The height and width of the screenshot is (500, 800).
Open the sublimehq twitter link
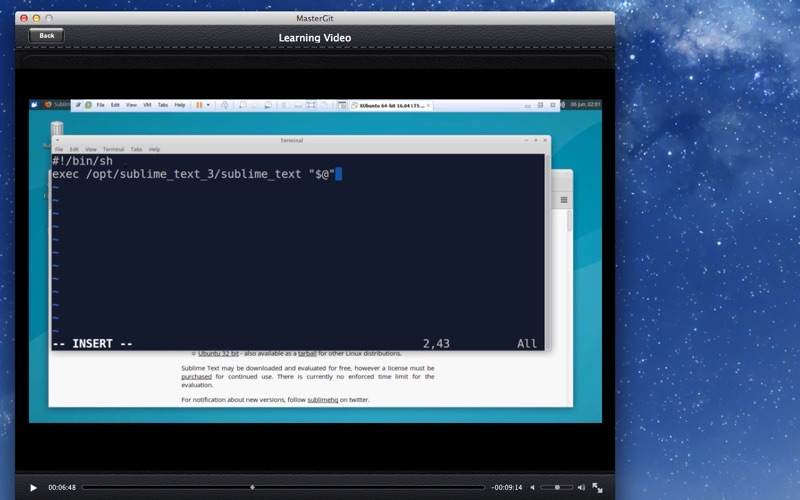(322, 400)
